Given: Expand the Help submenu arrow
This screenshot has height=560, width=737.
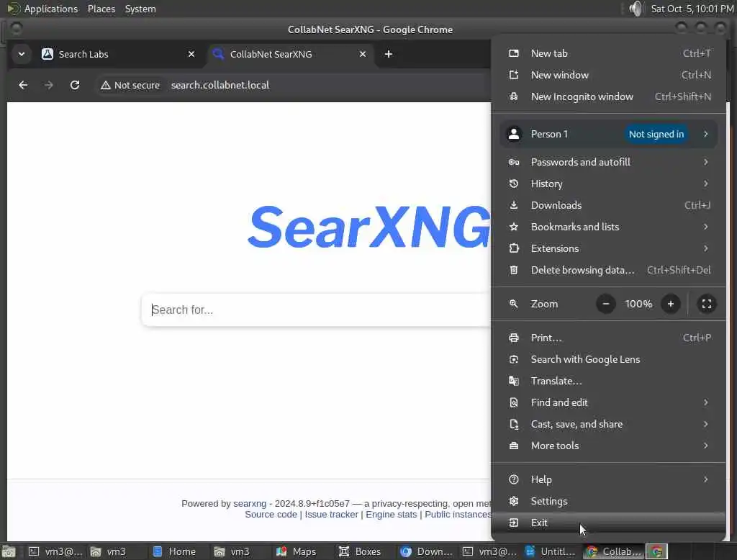Looking at the screenshot, I should [x=705, y=479].
